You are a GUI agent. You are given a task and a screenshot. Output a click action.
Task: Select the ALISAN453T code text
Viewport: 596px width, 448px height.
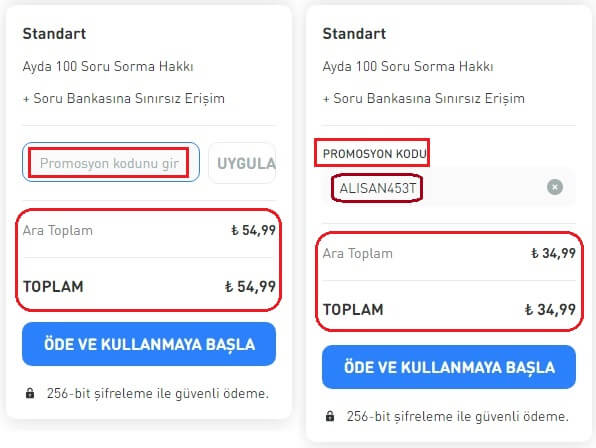coord(377,188)
